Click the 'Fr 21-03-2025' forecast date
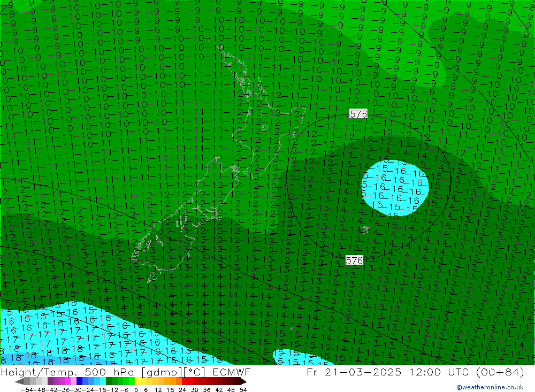535x392 pixels. (354, 372)
